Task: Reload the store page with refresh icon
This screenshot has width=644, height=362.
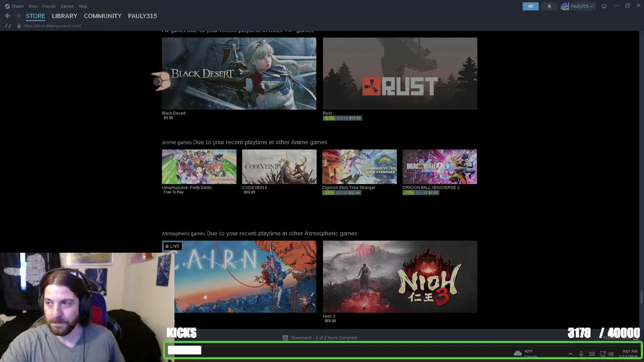Action: [x=8, y=26]
